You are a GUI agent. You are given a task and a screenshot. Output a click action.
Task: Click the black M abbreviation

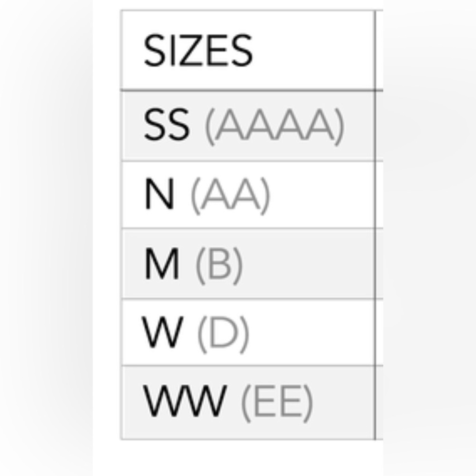(x=162, y=264)
